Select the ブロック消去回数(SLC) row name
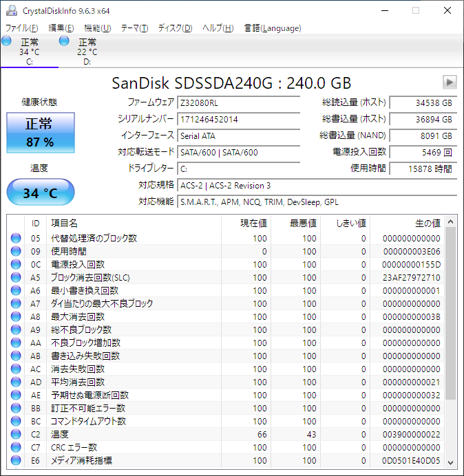Viewport: 464px width, 476px height. (x=90, y=277)
